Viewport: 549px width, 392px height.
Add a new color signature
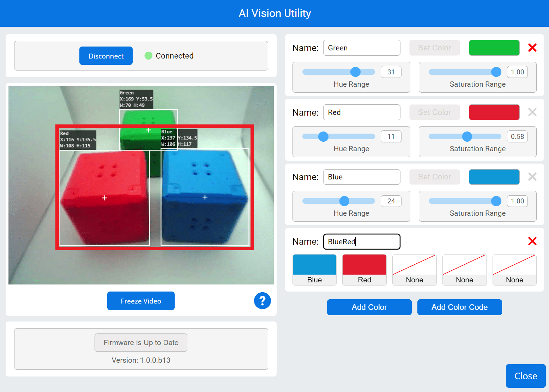[369, 307]
